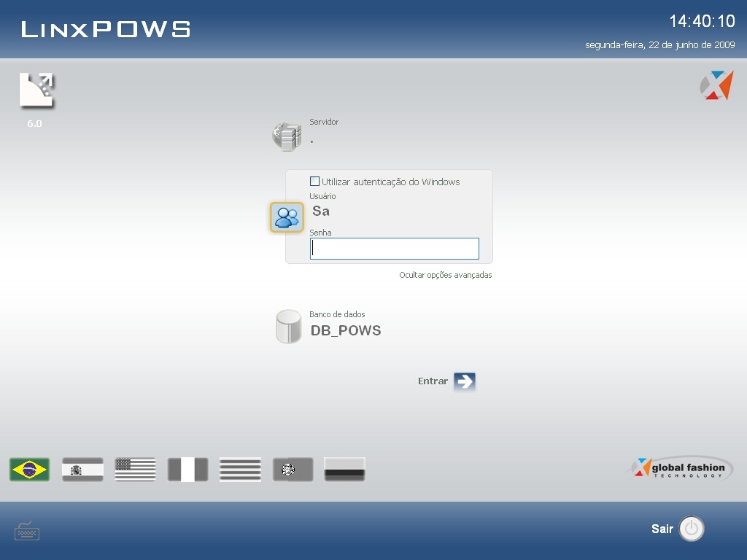The height and width of the screenshot is (560, 747).
Task: Select the gray vertical tricolor flag
Action: click(x=187, y=470)
